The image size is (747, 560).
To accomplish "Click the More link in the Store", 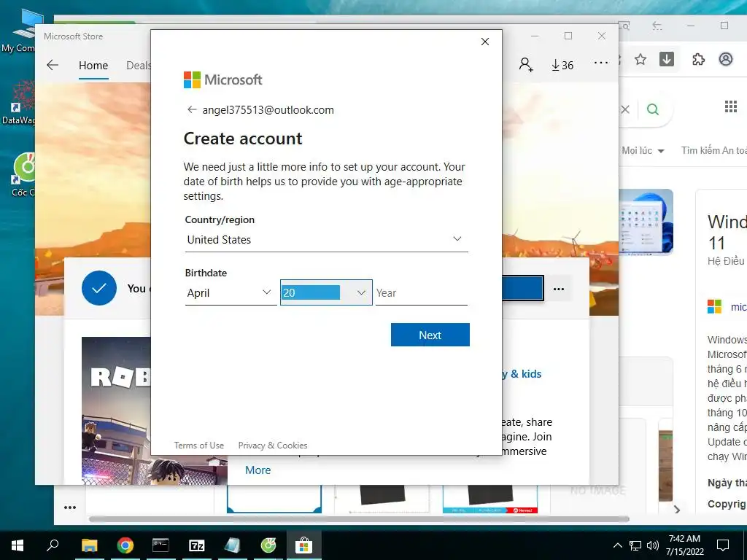I will pos(258,470).
